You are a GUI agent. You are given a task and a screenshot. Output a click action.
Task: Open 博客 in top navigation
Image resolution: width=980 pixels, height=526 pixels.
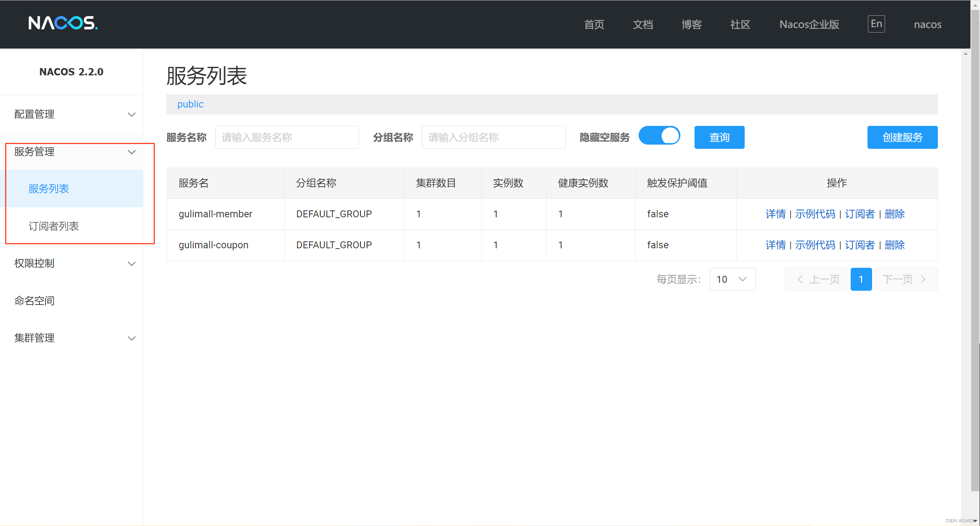tap(691, 24)
